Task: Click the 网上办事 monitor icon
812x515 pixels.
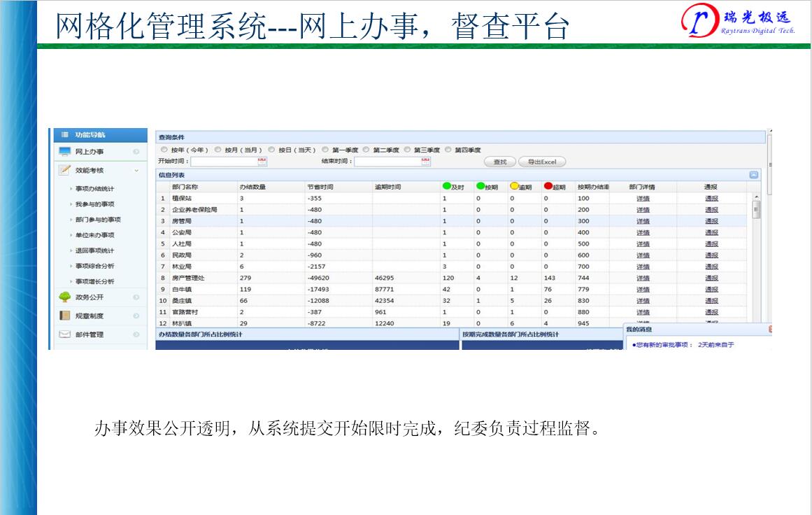Action: tap(65, 152)
